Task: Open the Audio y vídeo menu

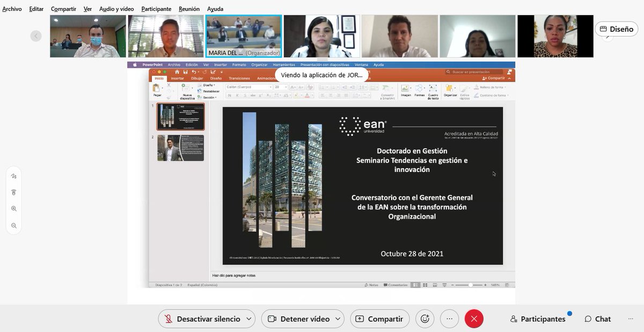Action: pos(116,9)
